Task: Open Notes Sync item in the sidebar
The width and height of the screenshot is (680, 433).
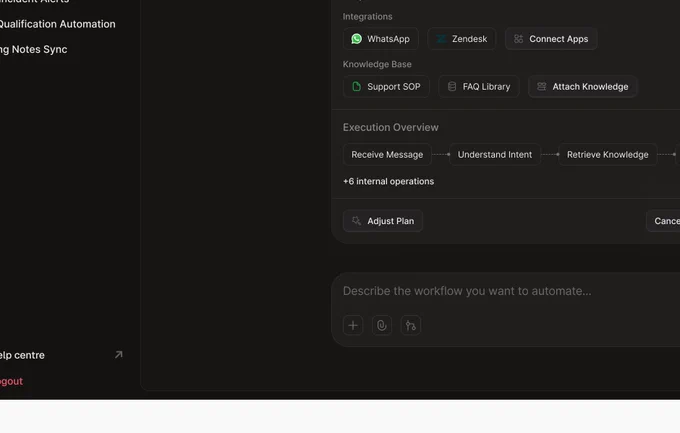Action: tap(33, 49)
